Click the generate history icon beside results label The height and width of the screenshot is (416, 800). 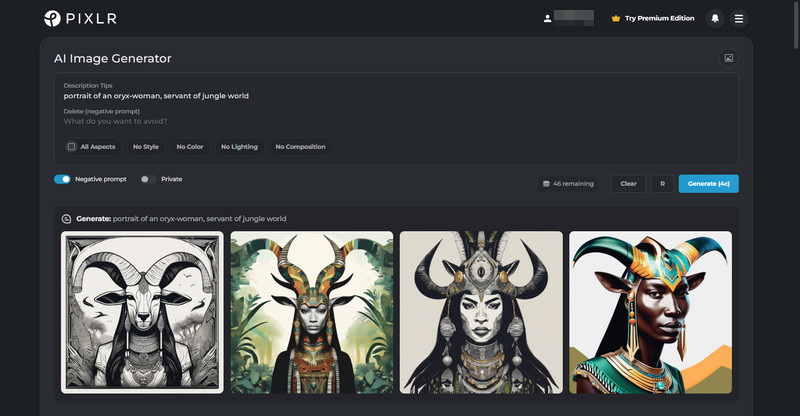66,219
